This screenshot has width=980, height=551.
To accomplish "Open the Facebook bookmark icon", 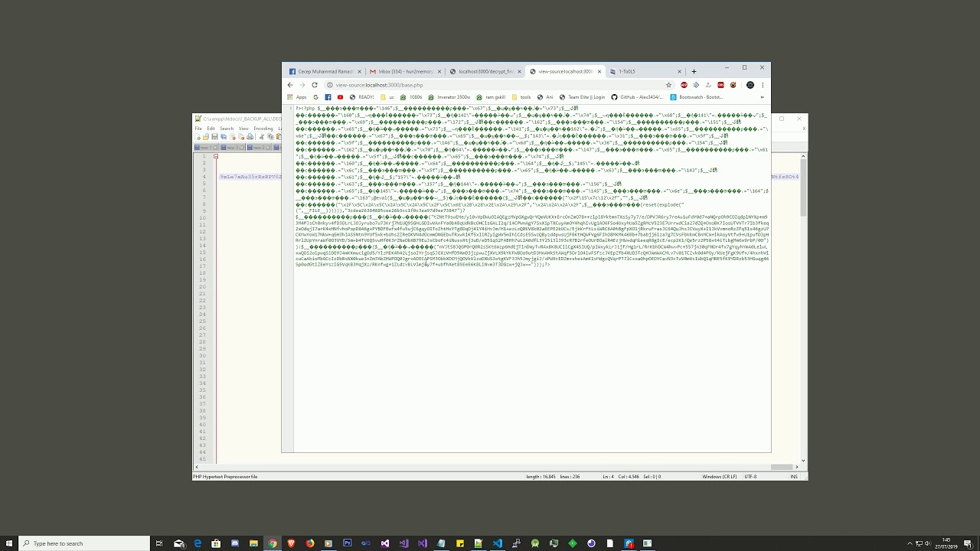I will point(328,97).
